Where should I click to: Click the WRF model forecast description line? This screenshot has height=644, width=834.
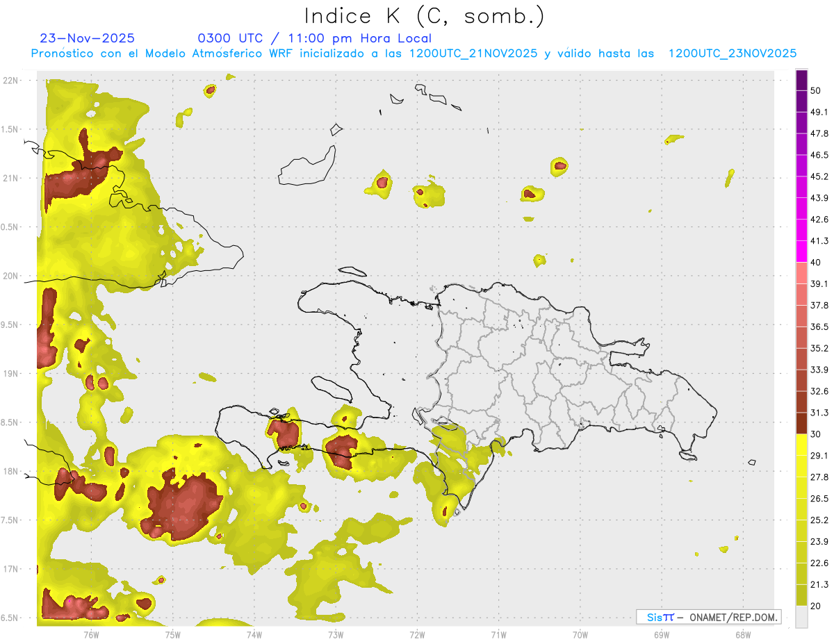tap(414, 53)
